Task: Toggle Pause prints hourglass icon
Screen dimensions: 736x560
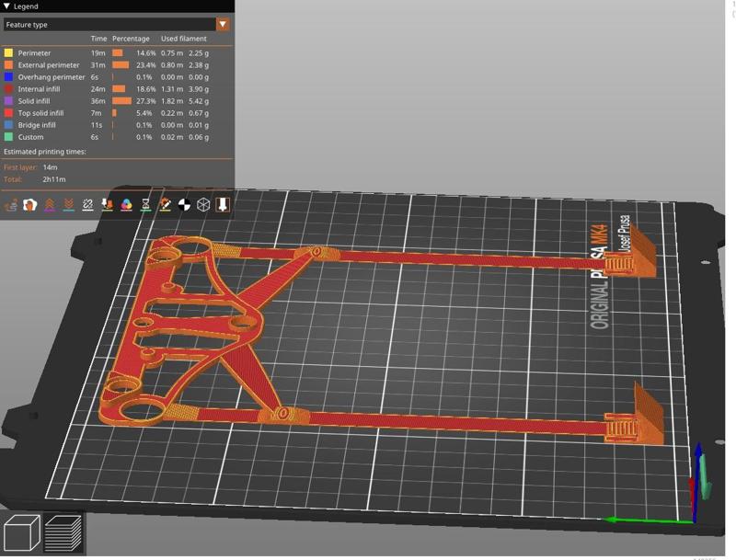Action: [x=146, y=205]
